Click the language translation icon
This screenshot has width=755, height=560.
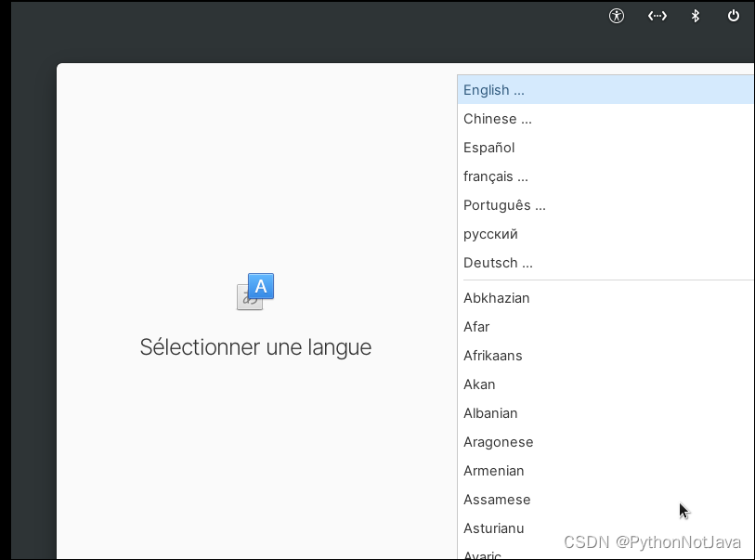point(255,292)
